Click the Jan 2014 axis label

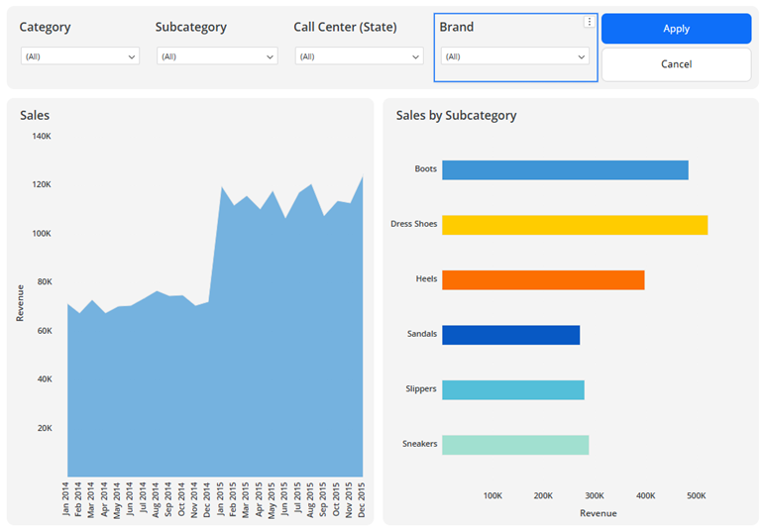coord(67,498)
